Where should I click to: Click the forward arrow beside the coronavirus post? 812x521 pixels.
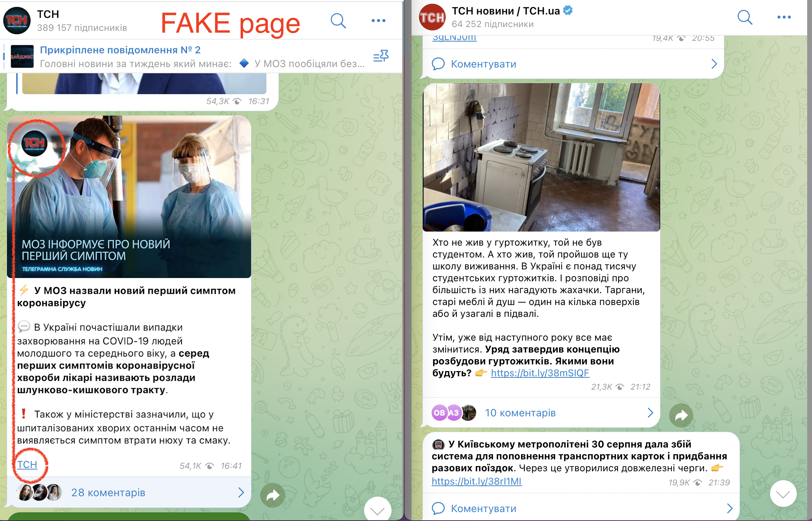[x=272, y=495]
